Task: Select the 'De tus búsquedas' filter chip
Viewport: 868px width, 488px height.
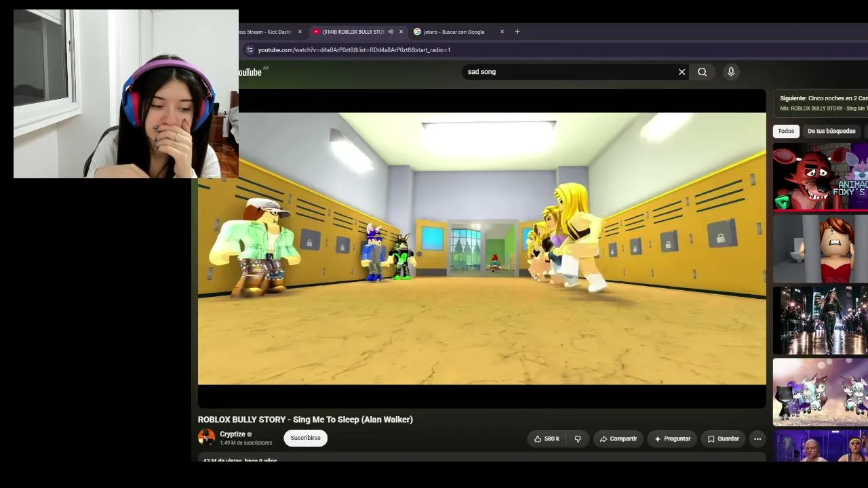Action: [x=831, y=131]
